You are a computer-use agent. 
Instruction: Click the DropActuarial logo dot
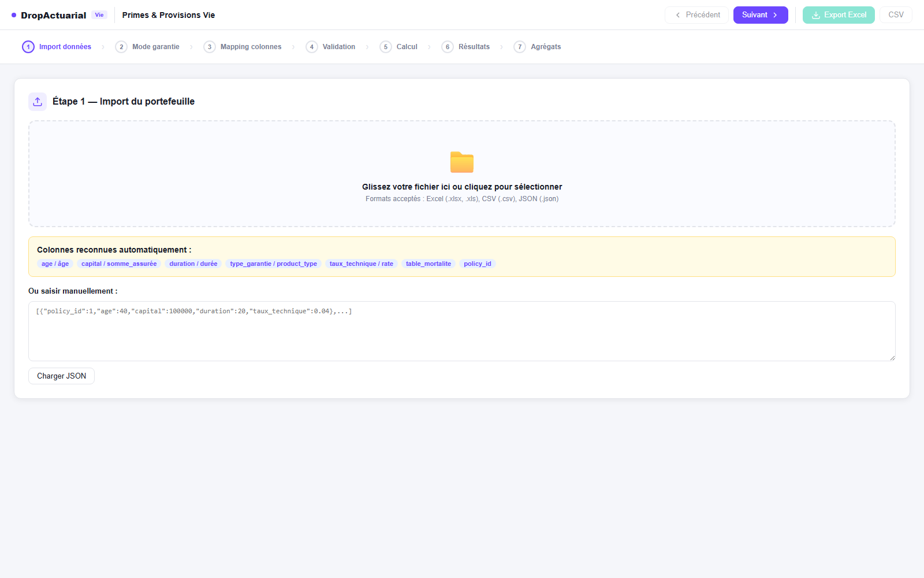tap(14, 15)
